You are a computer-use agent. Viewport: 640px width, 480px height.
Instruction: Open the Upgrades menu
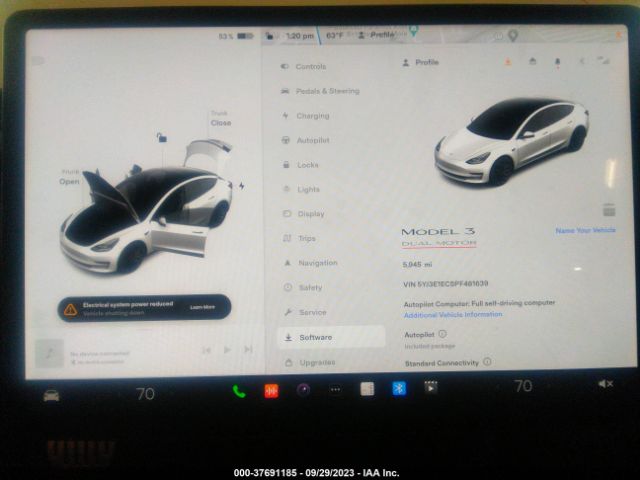point(310,362)
